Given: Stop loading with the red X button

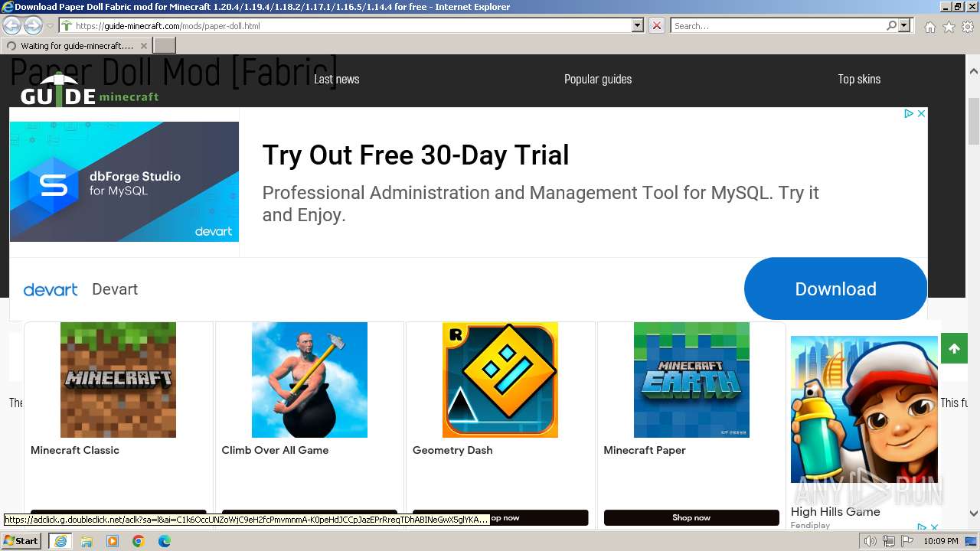Looking at the screenshot, I should point(656,25).
